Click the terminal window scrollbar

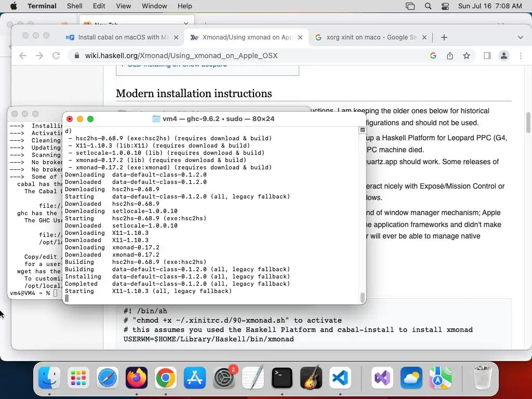click(362, 298)
